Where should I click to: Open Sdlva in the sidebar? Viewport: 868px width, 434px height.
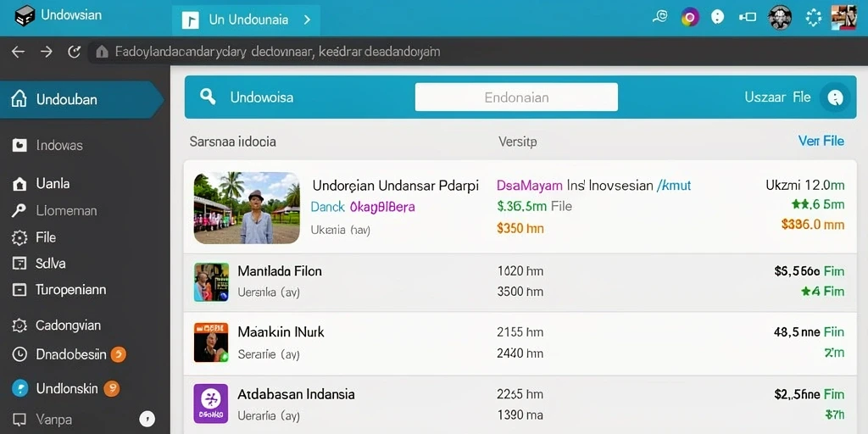pos(50,264)
